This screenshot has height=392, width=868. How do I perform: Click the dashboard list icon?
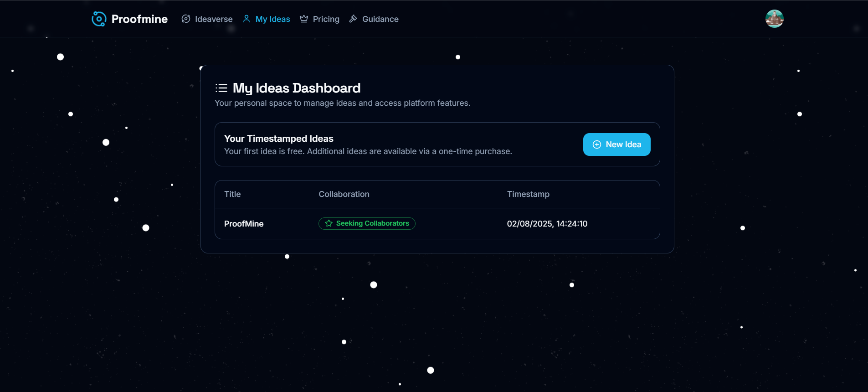tap(221, 88)
